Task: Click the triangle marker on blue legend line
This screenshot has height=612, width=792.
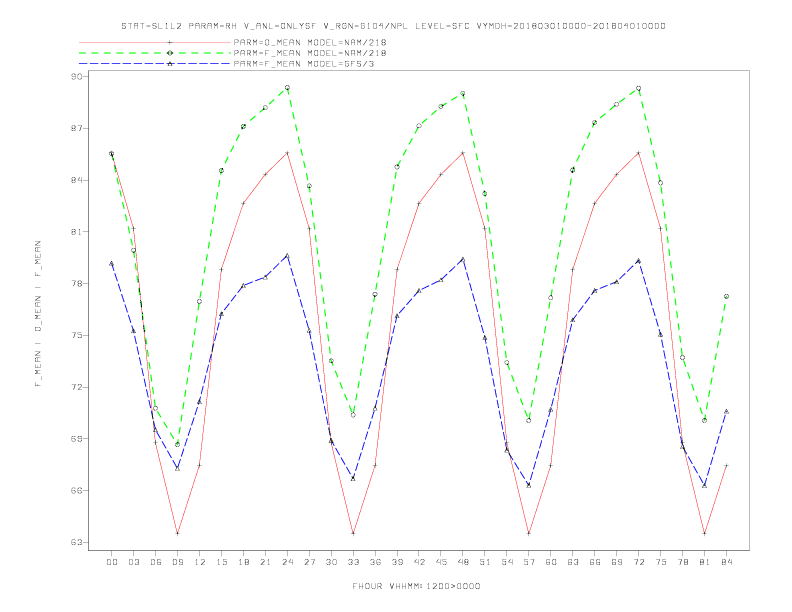Action: 170,64
